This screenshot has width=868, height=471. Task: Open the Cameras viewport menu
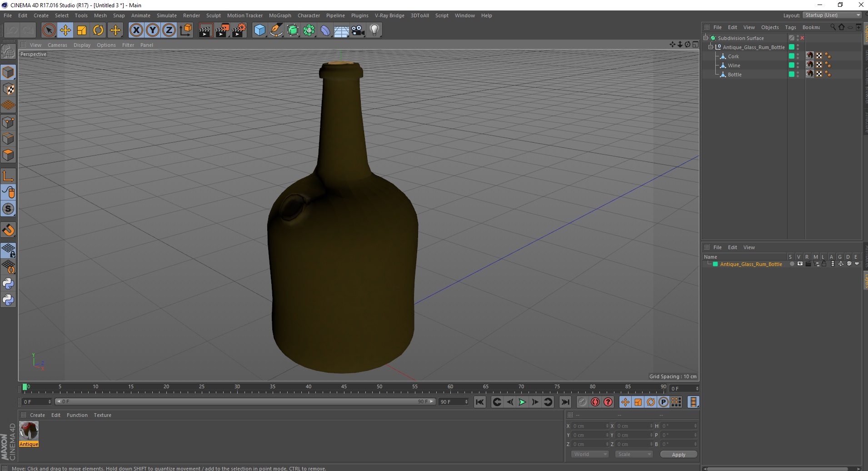click(x=57, y=45)
